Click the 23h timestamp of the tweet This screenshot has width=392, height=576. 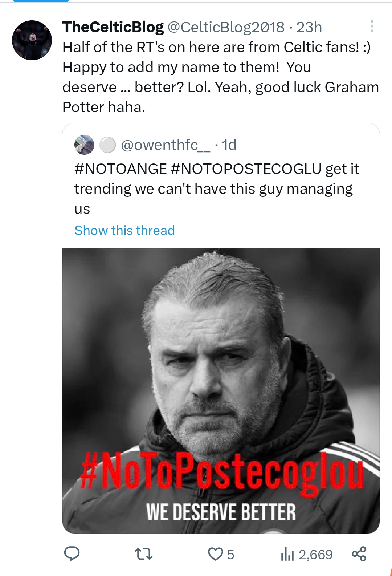[309, 27]
